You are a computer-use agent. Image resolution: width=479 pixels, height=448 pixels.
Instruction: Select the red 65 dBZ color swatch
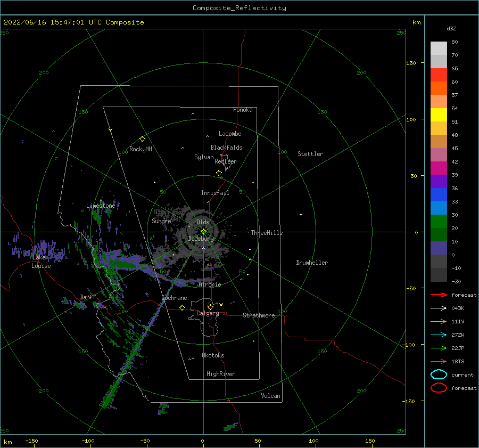439,75
